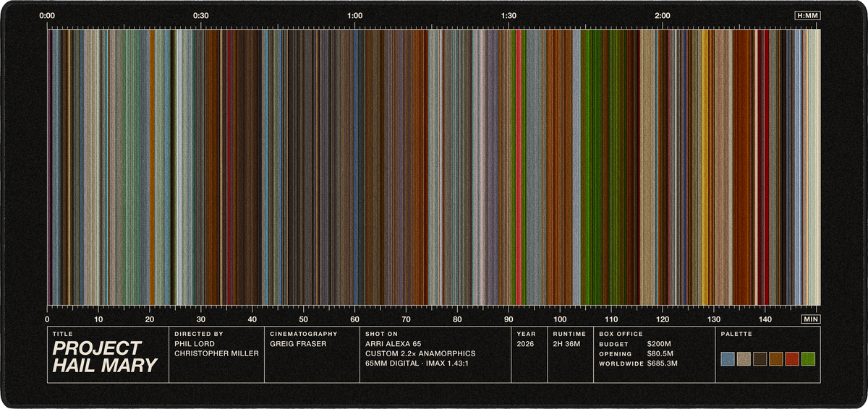The image size is (868, 409).
Task: Click minute label 40
Action: [252, 319]
